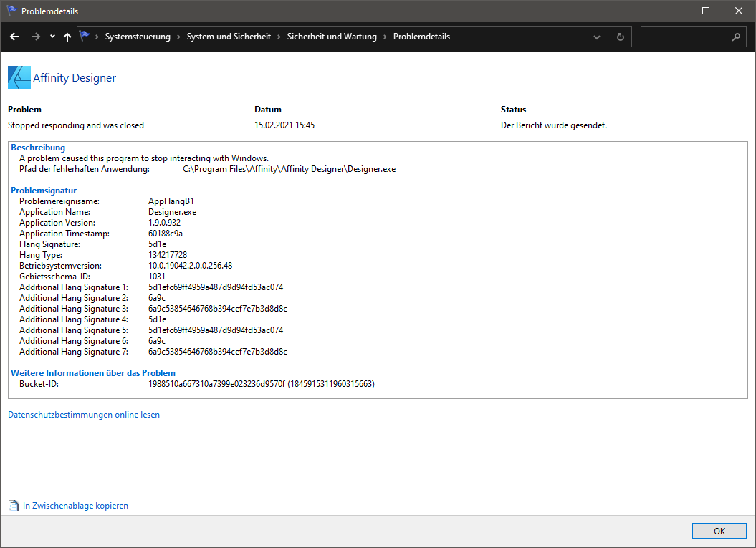
Task: Click the Pfad der fehlerhaften Anwendung label
Action: click(x=85, y=169)
